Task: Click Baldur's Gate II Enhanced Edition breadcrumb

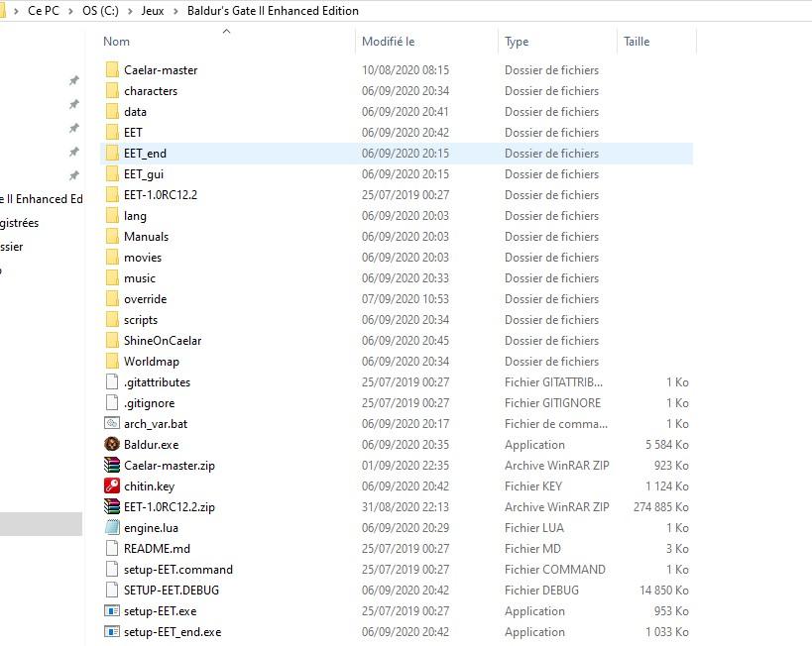Action: (273, 10)
